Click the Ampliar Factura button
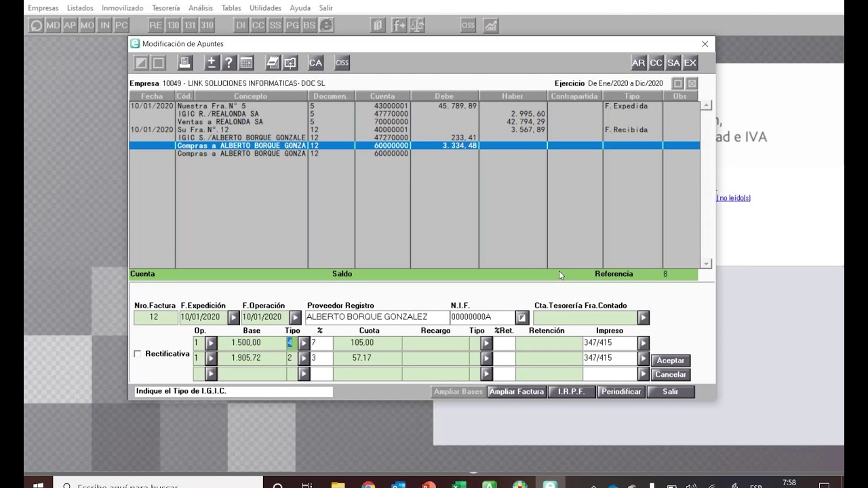The image size is (868, 488). click(517, 392)
